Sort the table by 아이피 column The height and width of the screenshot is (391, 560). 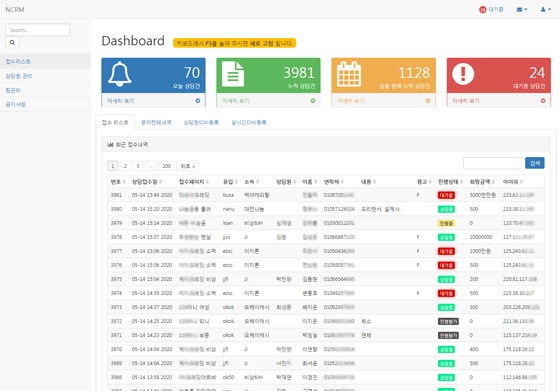click(x=513, y=182)
